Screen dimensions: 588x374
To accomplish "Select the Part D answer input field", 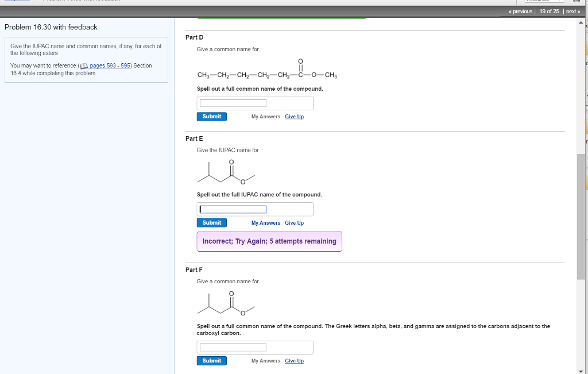I will 232,102.
